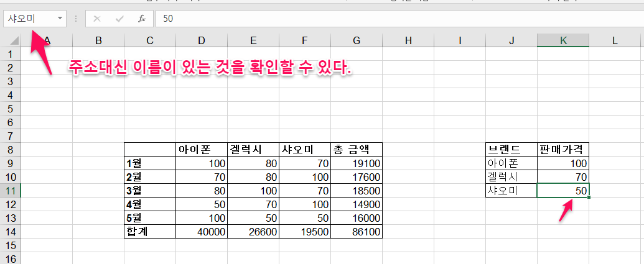This screenshot has width=644, height=264.
Task: Select row 16 header
Action: click(x=11, y=258)
